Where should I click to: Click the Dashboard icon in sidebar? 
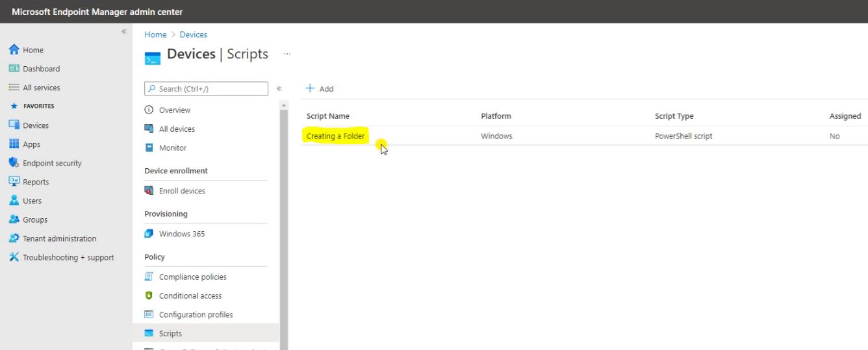click(x=14, y=69)
